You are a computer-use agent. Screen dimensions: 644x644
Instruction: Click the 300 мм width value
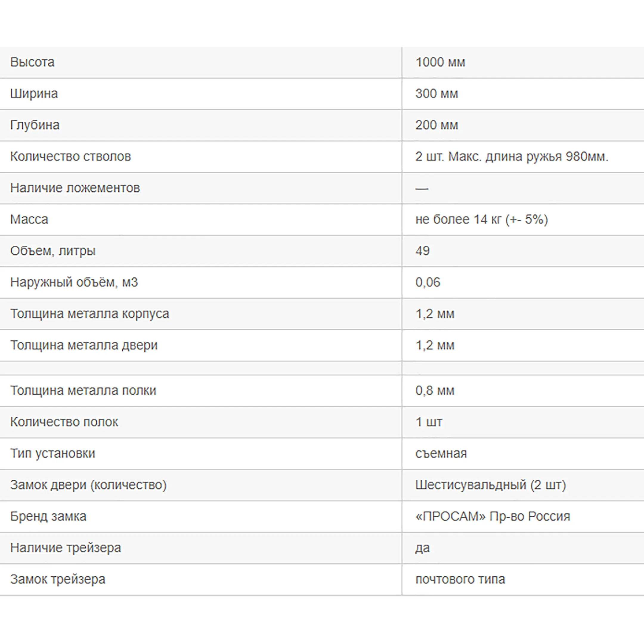(436, 94)
